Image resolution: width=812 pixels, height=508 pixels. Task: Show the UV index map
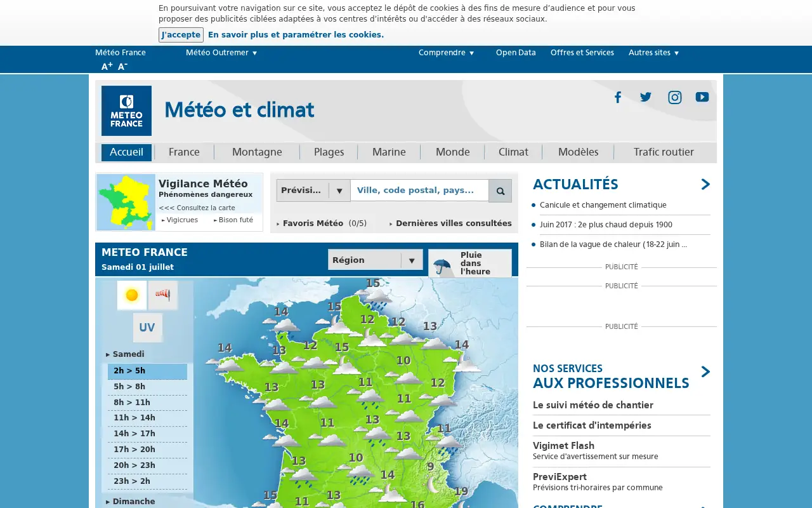coord(147,328)
